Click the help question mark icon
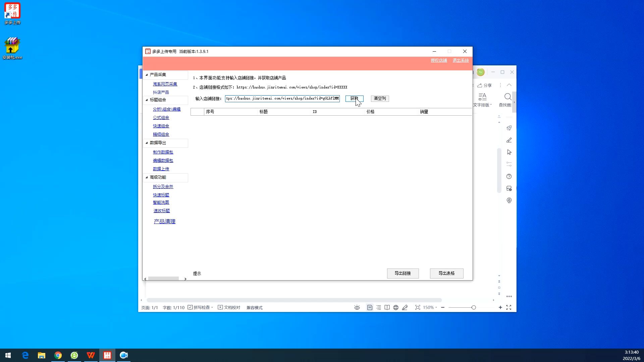The width and height of the screenshot is (644, 362). point(509,176)
